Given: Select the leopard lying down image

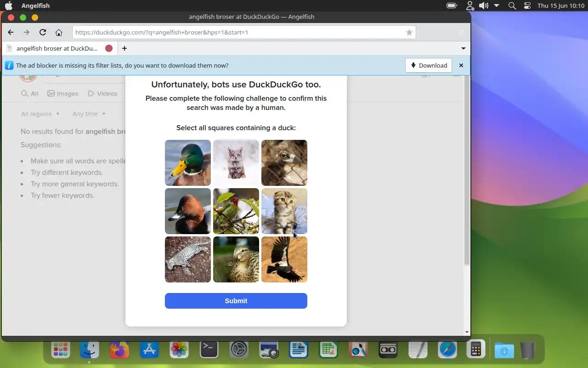Looking at the screenshot, I should (188, 259).
